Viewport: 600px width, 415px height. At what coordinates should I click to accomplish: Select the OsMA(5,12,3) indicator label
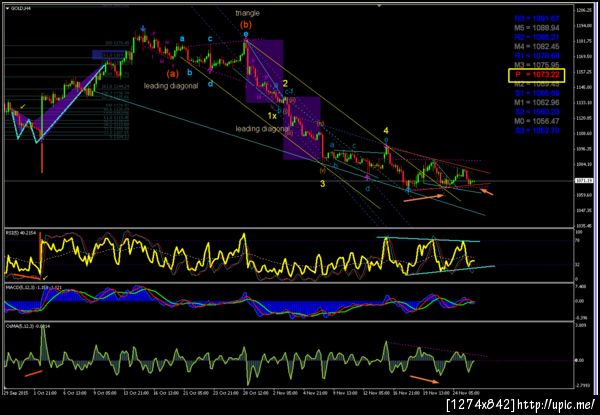point(28,326)
